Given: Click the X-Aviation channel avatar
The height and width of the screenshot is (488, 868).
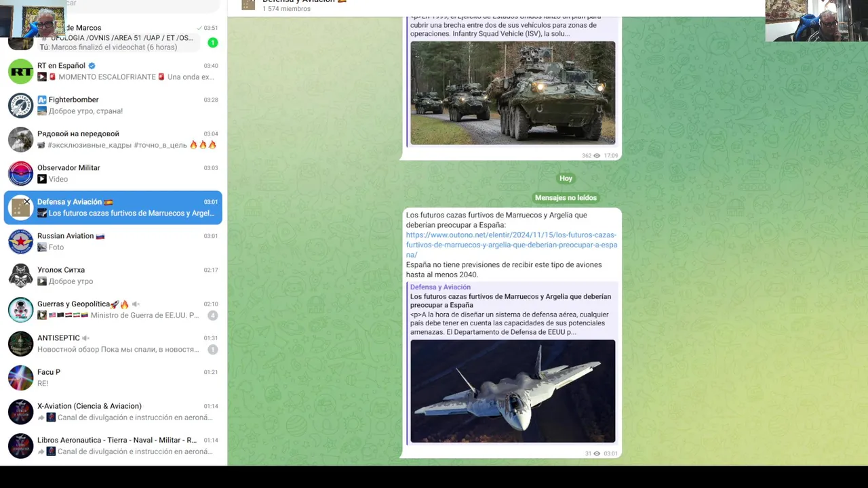Looking at the screenshot, I should (20, 411).
